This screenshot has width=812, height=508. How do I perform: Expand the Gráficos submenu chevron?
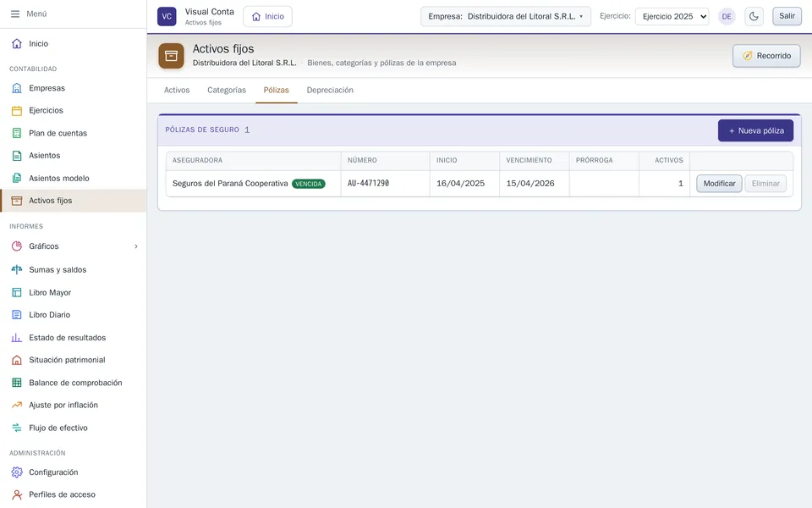tap(136, 246)
